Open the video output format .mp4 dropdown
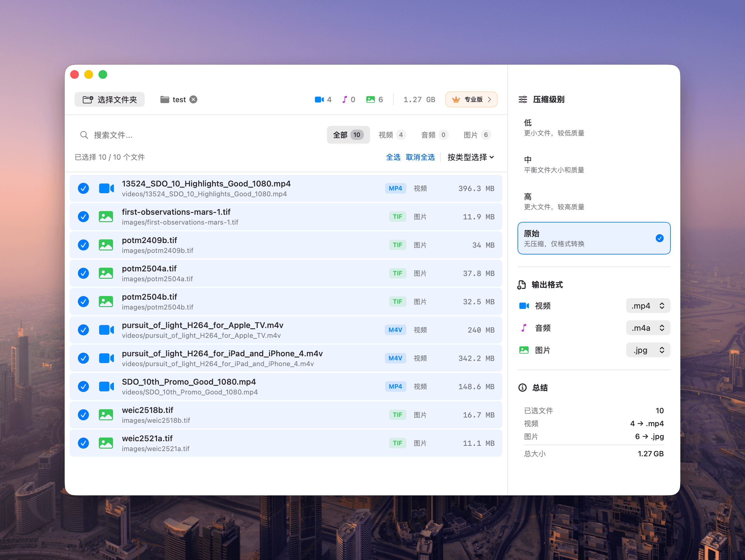 [648, 306]
